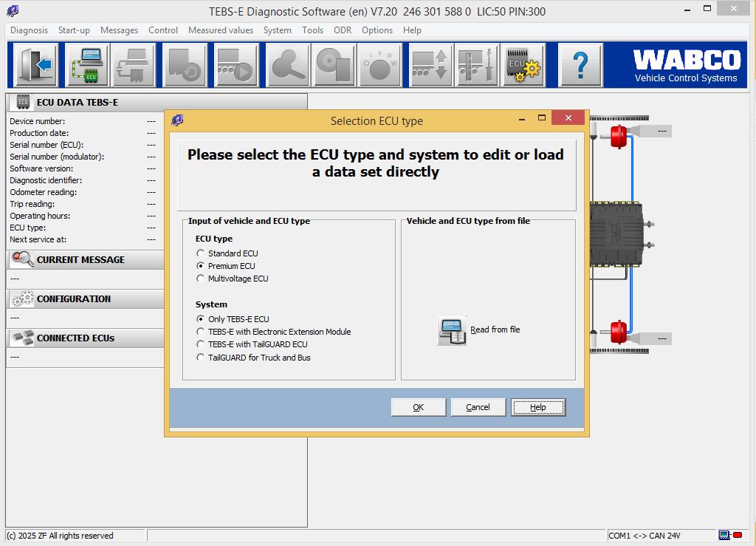Open the Diagnosis menu

29,30
